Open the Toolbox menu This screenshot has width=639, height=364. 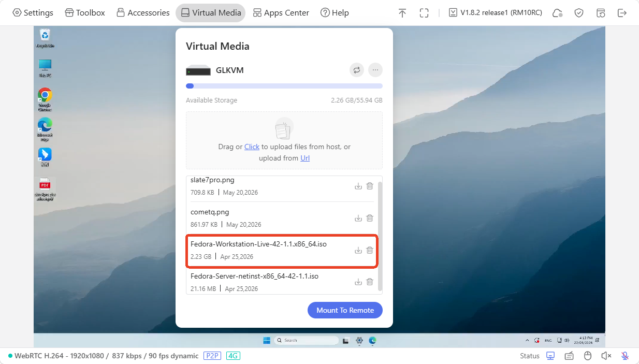pyautogui.click(x=85, y=12)
